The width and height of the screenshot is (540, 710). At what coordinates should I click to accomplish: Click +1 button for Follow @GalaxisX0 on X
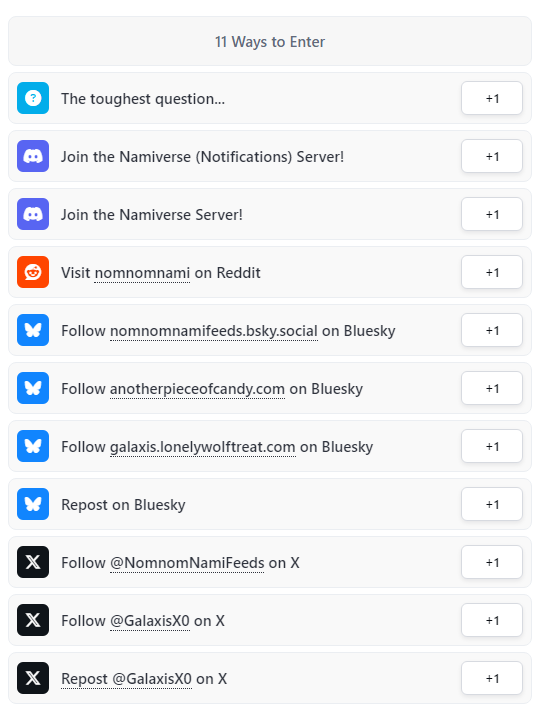coord(492,620)
